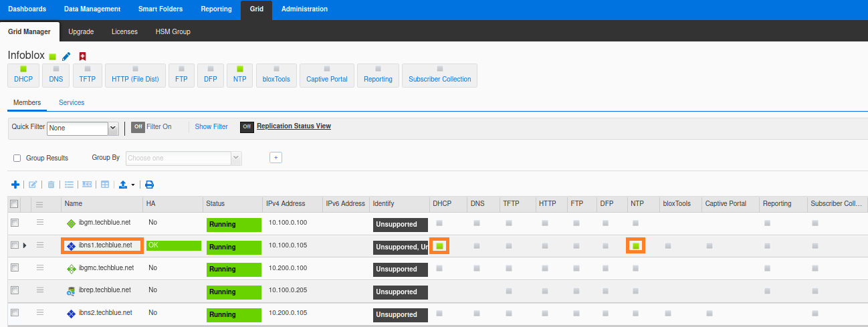Click the hamburger icon in ibgm.techblue.net row
The width and height of the screenshot is (868, 327).
click(40, 223)
